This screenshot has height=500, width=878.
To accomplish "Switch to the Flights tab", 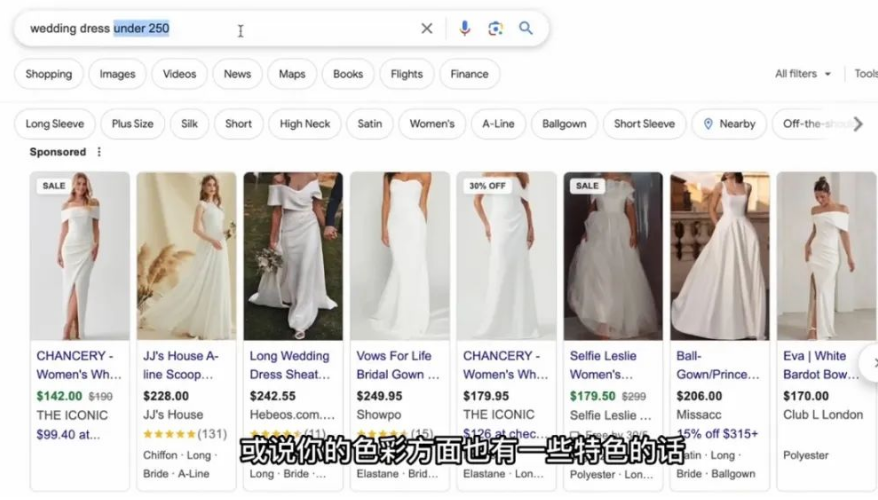I will point(407,74).
